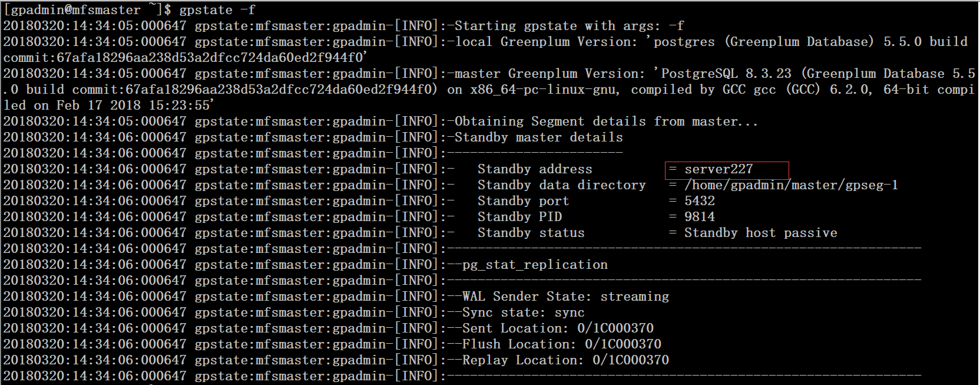Viewport: 980px width, 385px height.
Task: Click the 'Sync state: sync' text
Action: 523,312
